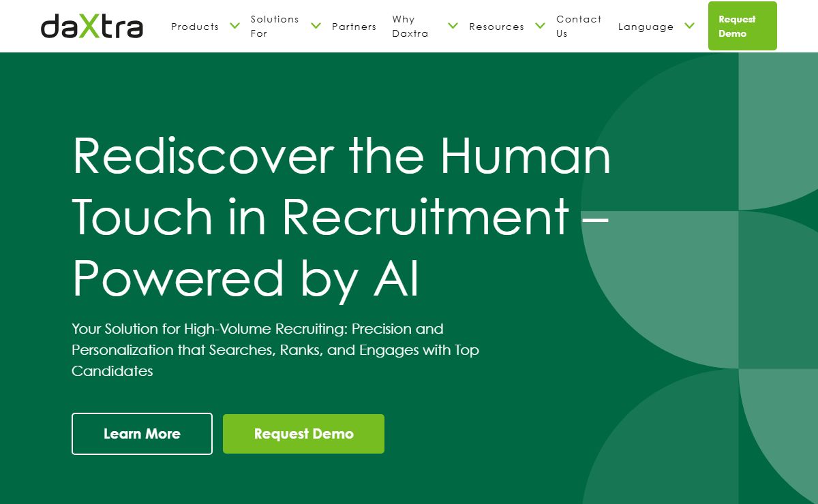Click the Learn More button
Screen dimensions: 818x504
coord(142,434)
